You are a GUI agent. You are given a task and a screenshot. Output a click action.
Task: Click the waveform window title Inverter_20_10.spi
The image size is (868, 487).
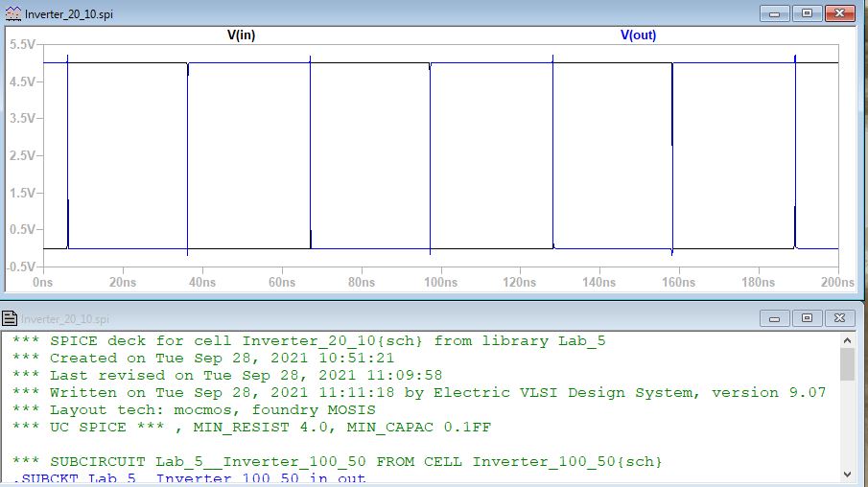tap(69, 14)
